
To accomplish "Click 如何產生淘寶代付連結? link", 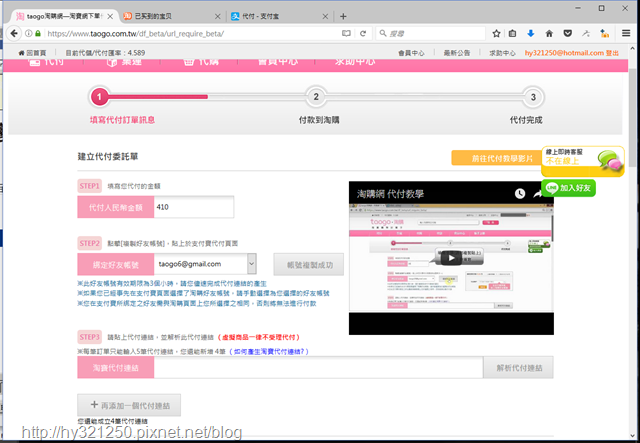I will (269, 351).
